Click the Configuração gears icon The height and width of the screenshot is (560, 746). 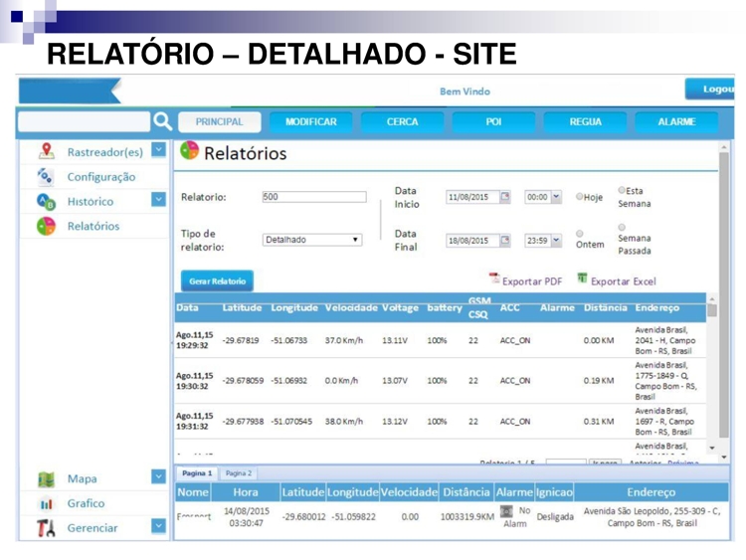click(44, 176)
